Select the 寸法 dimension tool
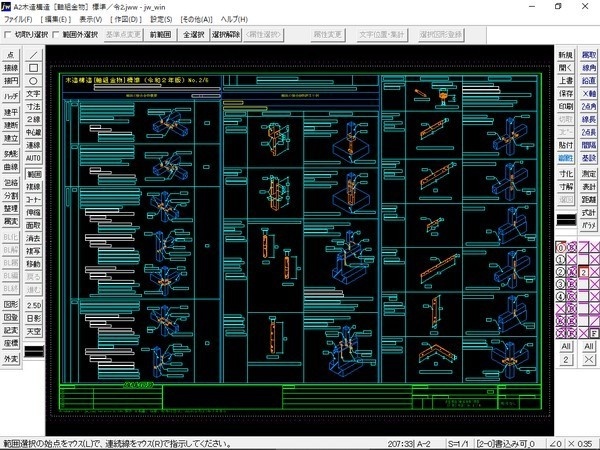Viewport: 600px width, 450px height. (x=33, y=107)
